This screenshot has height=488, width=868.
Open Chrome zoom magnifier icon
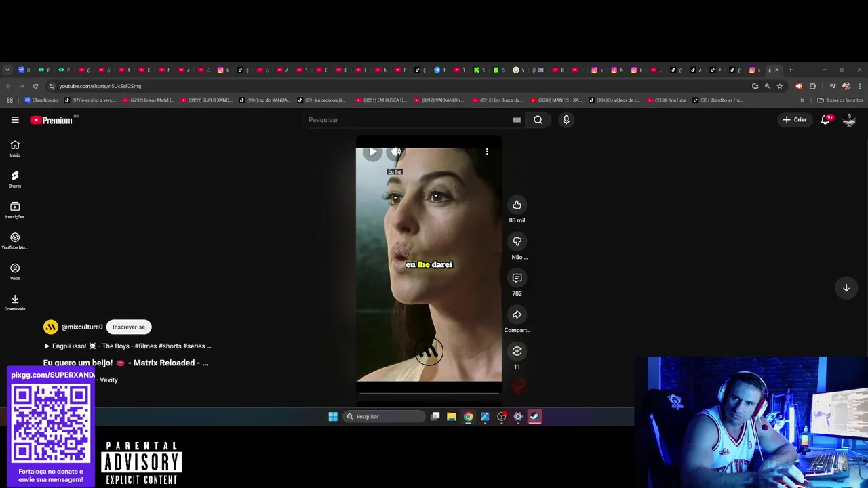point(768,86)
